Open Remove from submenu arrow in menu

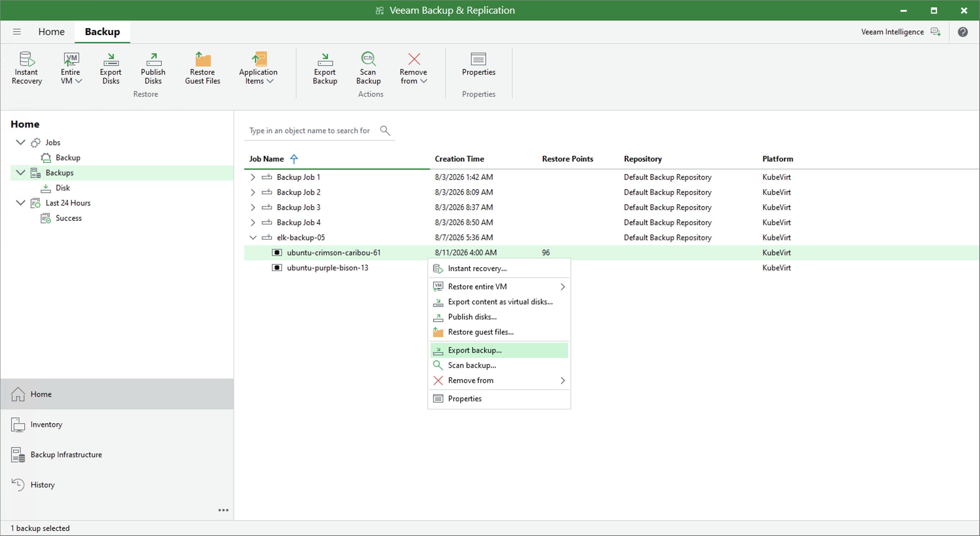click(563, 381)
